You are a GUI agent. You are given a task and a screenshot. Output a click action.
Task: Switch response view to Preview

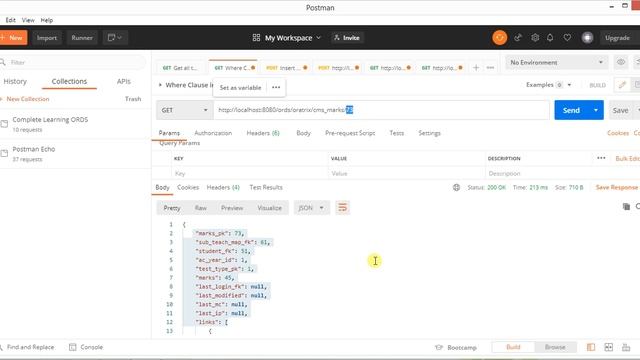pos(232,208)
